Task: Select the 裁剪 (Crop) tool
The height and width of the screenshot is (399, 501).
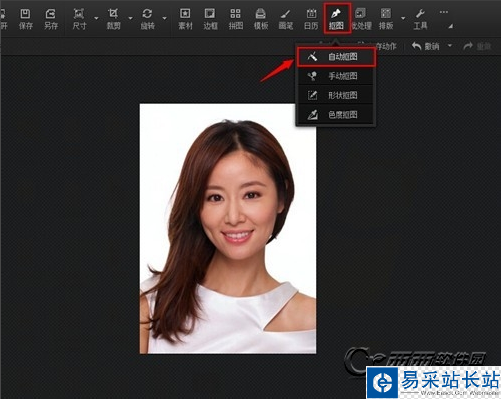Action: point(113,19)
